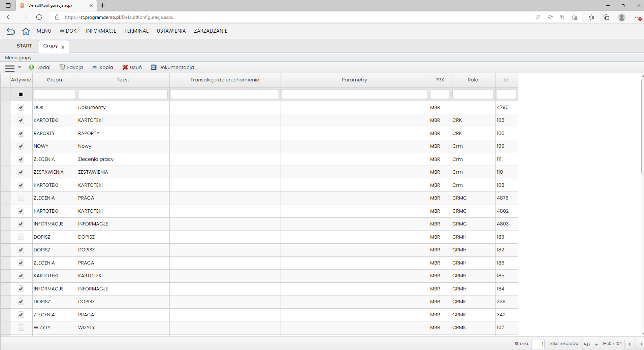Open the INFORMACJE menu
644x350 pixels.
tap(101, 31)
